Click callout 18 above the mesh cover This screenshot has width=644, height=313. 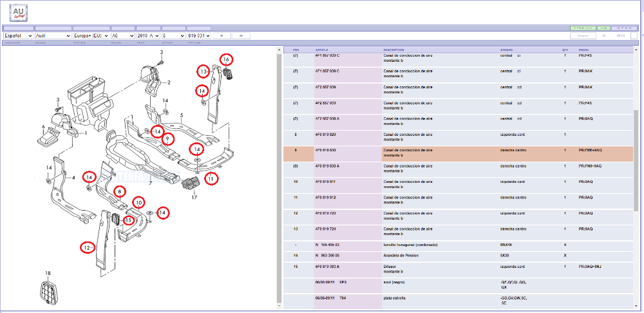tap(48, 272)
